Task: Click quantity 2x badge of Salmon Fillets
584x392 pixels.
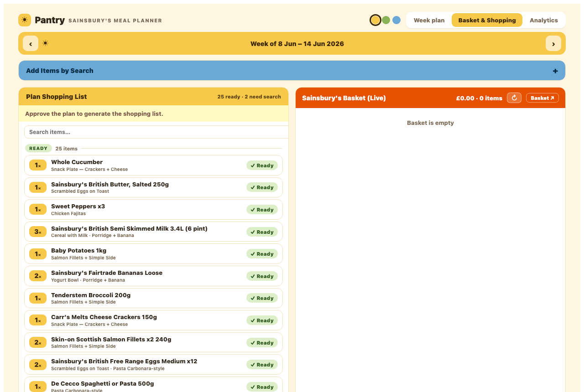Action: coord(38,342)
